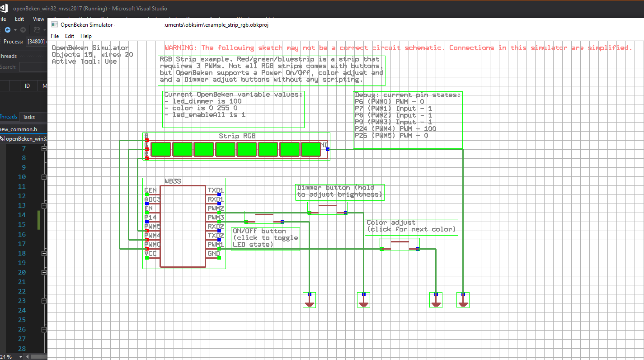Click the ADC3 pin on WB3S
This screenshot has width=644, height=360.
coord(147,203)
